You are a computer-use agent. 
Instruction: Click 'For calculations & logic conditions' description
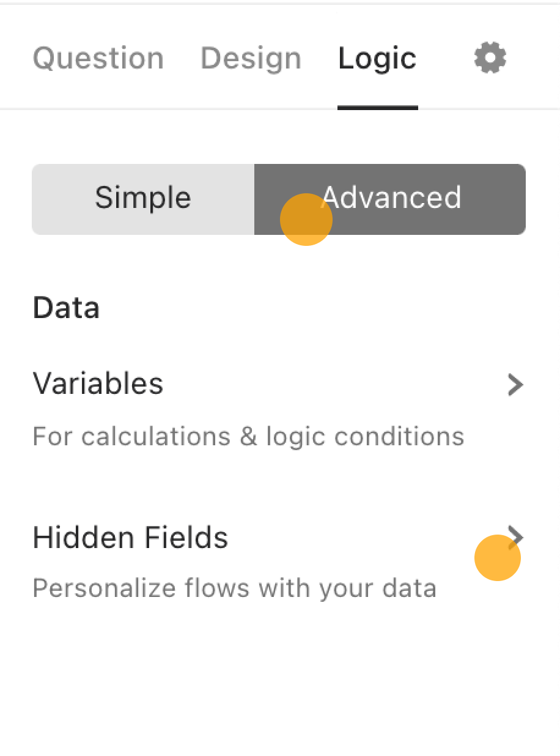point(248,437)
